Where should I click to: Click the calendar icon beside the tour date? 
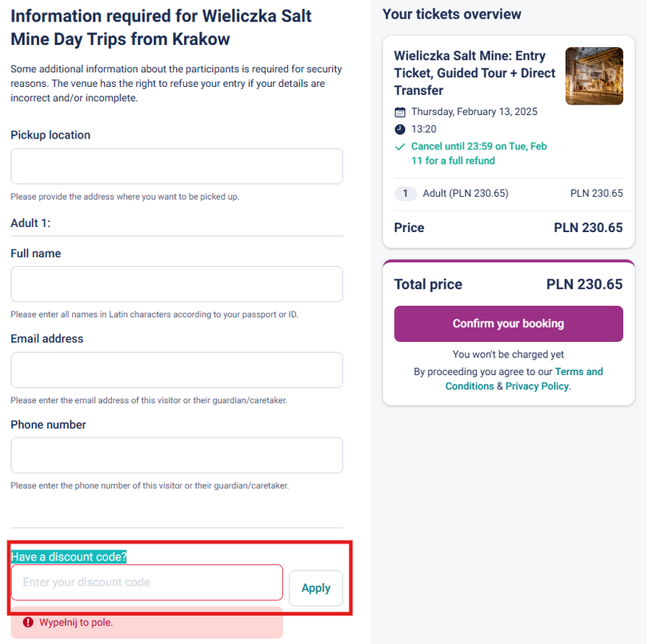coord(400,112)
